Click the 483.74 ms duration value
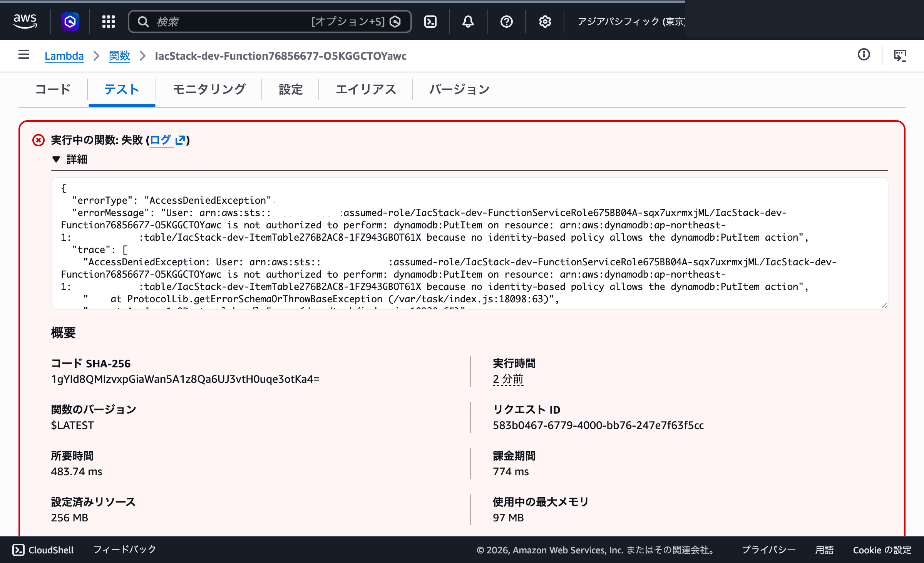 point(77,471)
